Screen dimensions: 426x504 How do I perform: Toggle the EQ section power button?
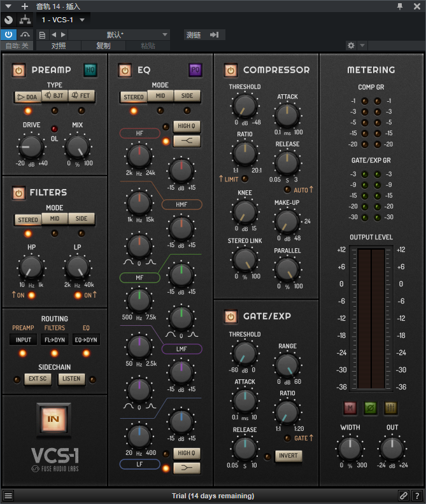125,70
